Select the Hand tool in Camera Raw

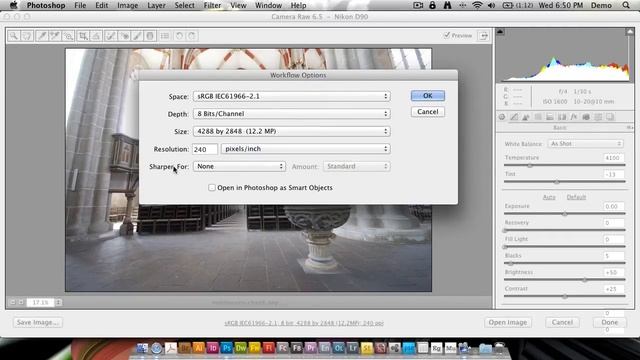27,36
